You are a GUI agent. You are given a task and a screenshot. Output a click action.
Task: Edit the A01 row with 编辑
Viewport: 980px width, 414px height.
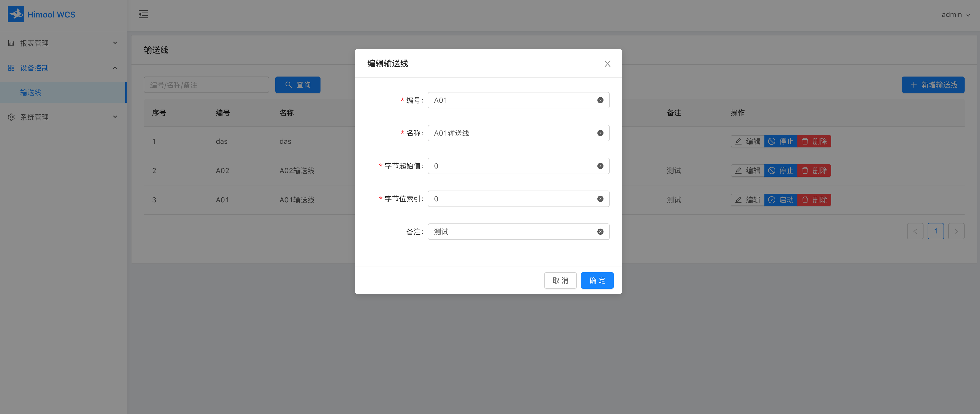pyautogui.click(x=747, y=200)
